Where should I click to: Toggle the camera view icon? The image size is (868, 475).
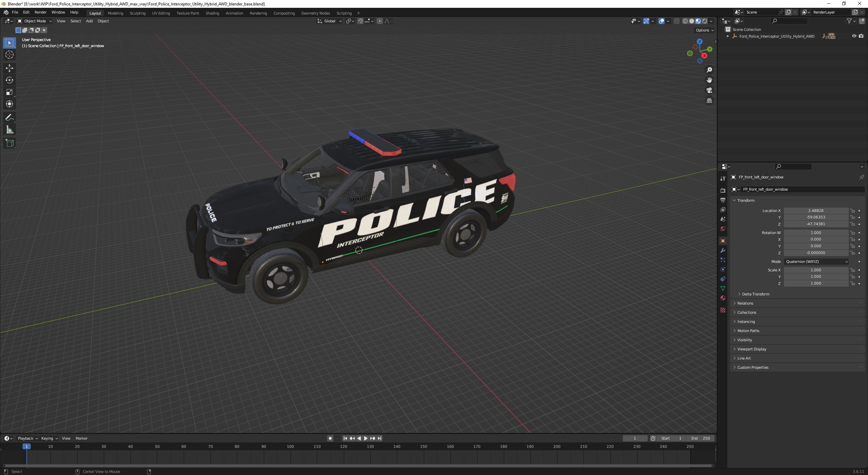coord(709,90)
